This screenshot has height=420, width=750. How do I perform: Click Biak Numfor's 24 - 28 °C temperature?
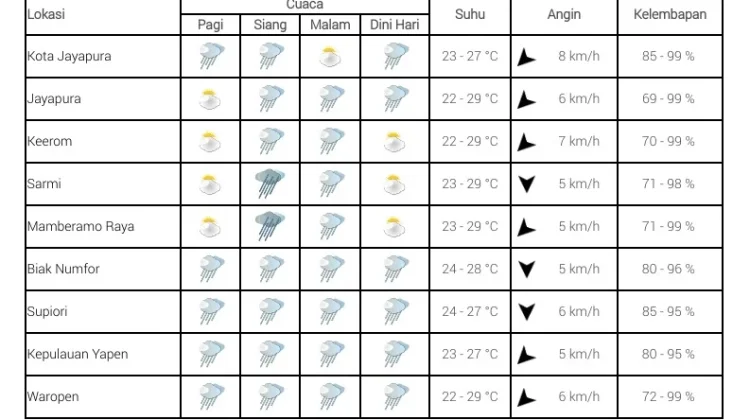pos(470,269)
